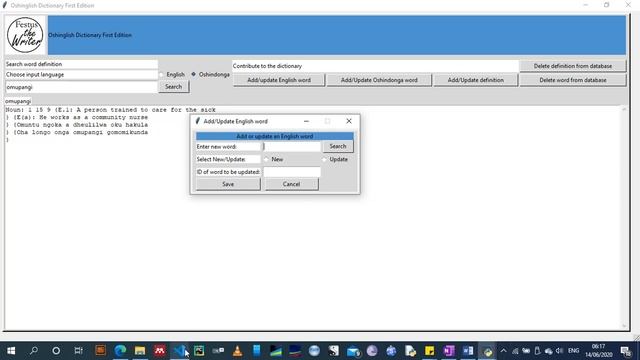Click the feather icon in main window title bar

click(5, 5)
